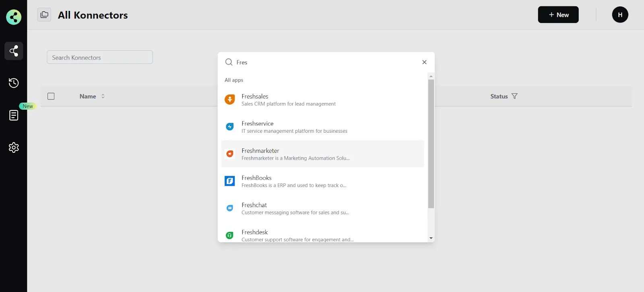Click the Search Konnectors field
This screenshot has height=292, width=644.
100,57
